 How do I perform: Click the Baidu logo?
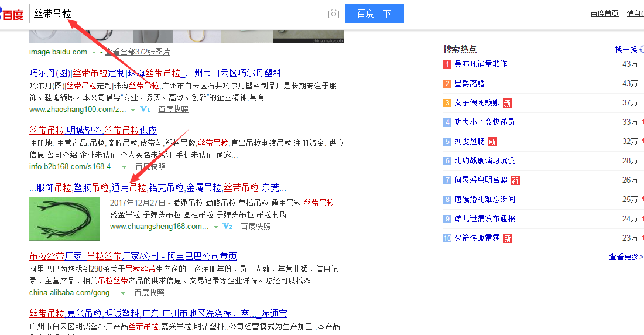pyautogui.click(x=12, y=13)
